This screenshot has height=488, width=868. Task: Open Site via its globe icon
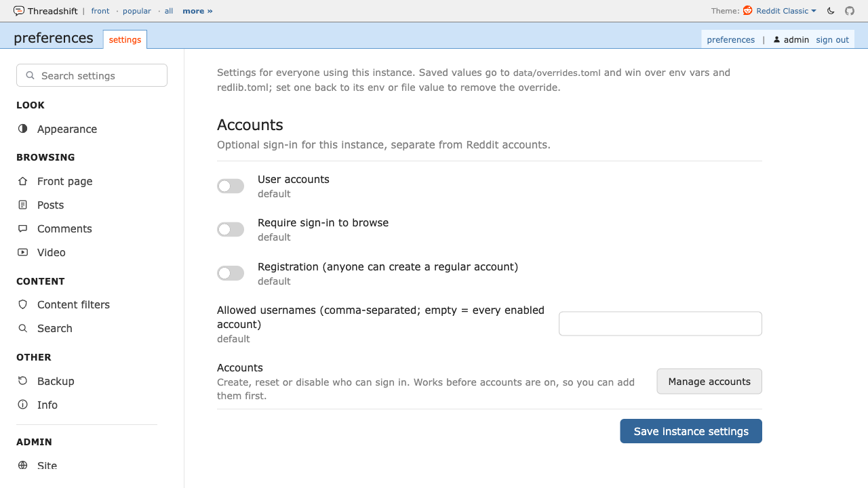pyautogui.click(x=23, y=466)
